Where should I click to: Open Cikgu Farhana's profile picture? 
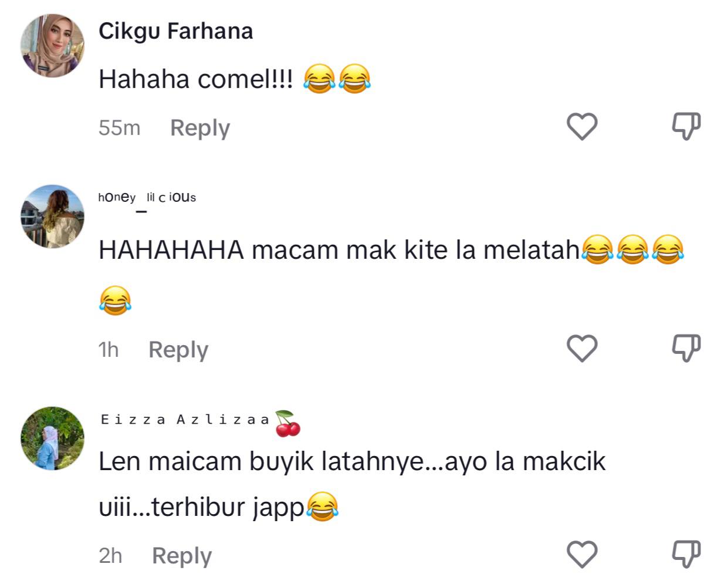(x=52, y=46)
